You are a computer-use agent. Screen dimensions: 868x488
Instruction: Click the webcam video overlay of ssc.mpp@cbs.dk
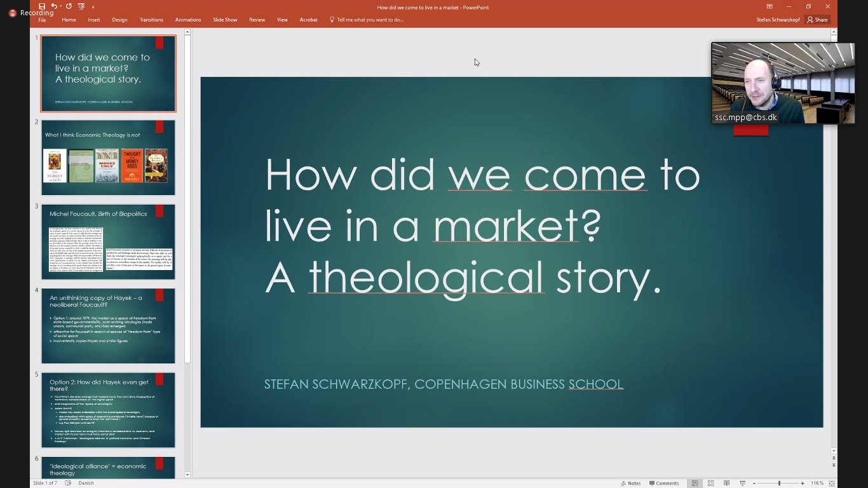click(x=783, y=83)
